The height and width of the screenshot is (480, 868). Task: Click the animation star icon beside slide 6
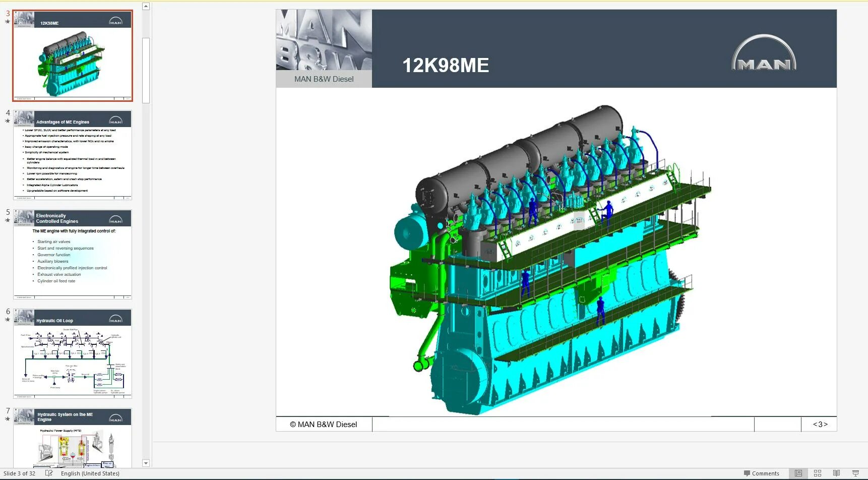coord(8,320)
